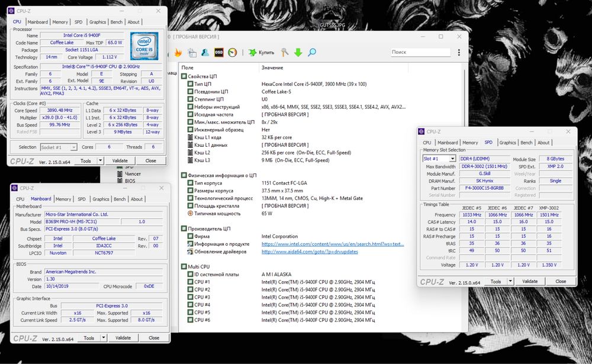Open the OSD panel icon in AIDA64
The height and width of the screenshot is (364, 592).
[218, 52]
